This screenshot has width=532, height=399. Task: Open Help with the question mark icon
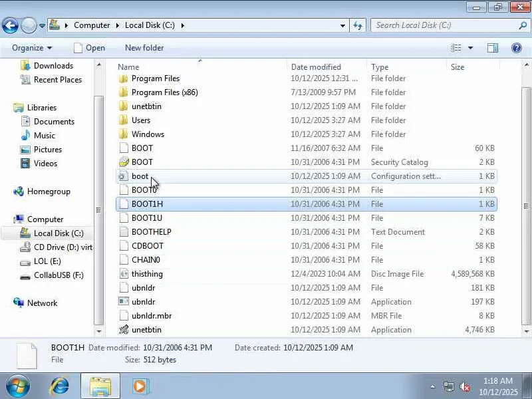[x=517, y=48]
